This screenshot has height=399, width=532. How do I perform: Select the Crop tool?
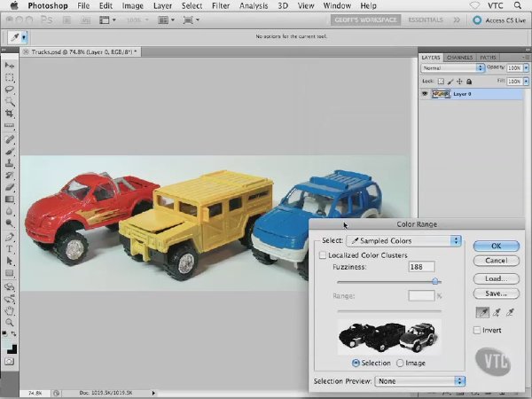point(10,113)
